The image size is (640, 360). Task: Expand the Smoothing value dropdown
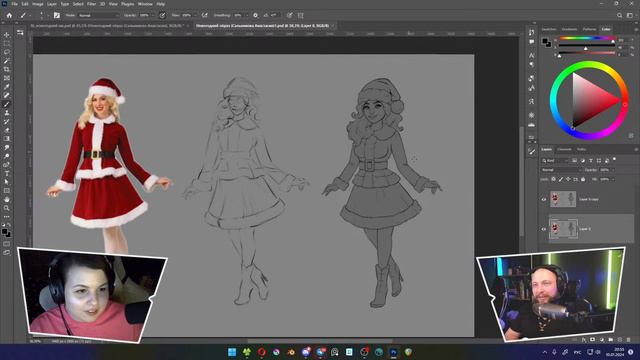(246, 15)
